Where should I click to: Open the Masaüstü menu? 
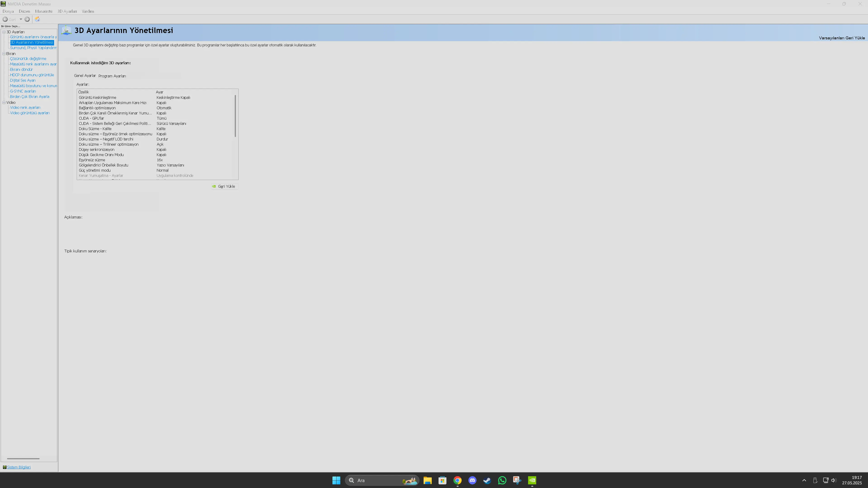pyautogui.click(x=43, y=11)
